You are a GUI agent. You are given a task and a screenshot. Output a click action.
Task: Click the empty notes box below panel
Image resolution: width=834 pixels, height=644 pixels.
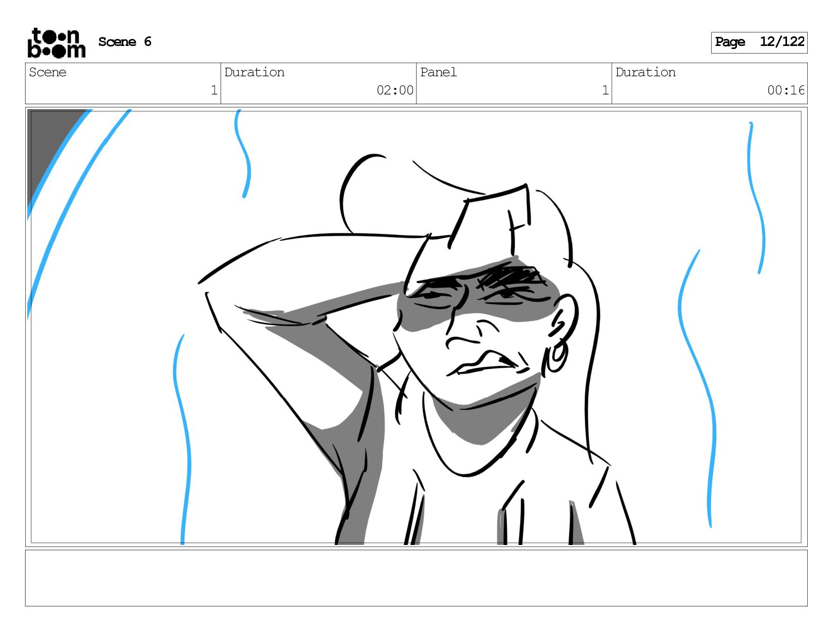click(416, 578)
